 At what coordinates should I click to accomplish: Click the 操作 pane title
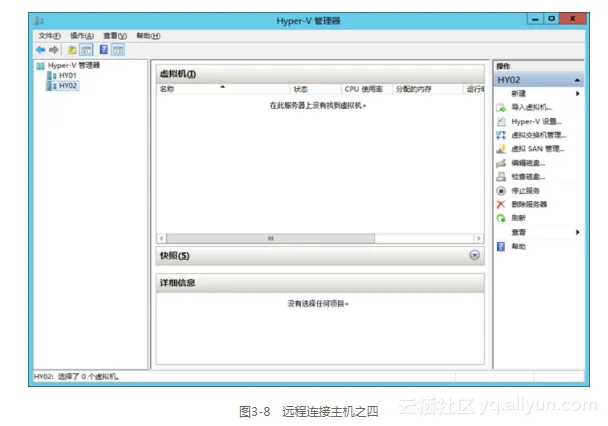tap(503, 66)
